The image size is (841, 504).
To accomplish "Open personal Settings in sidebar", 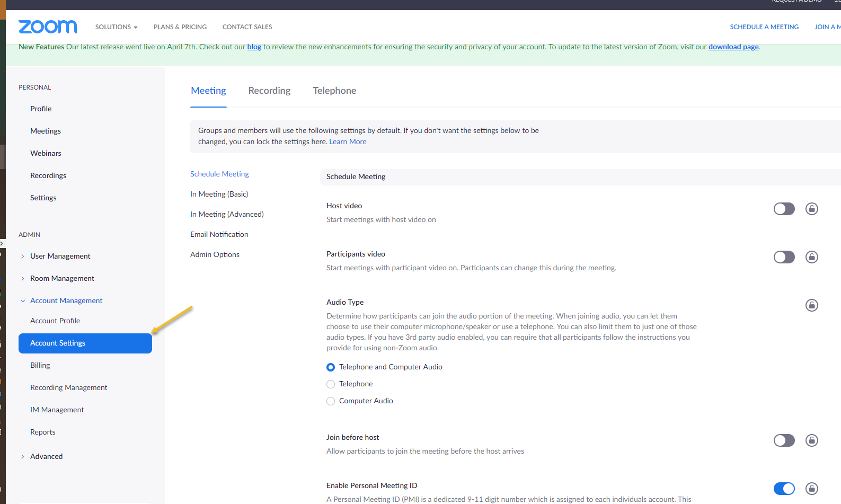I will (x=43, y=198).
